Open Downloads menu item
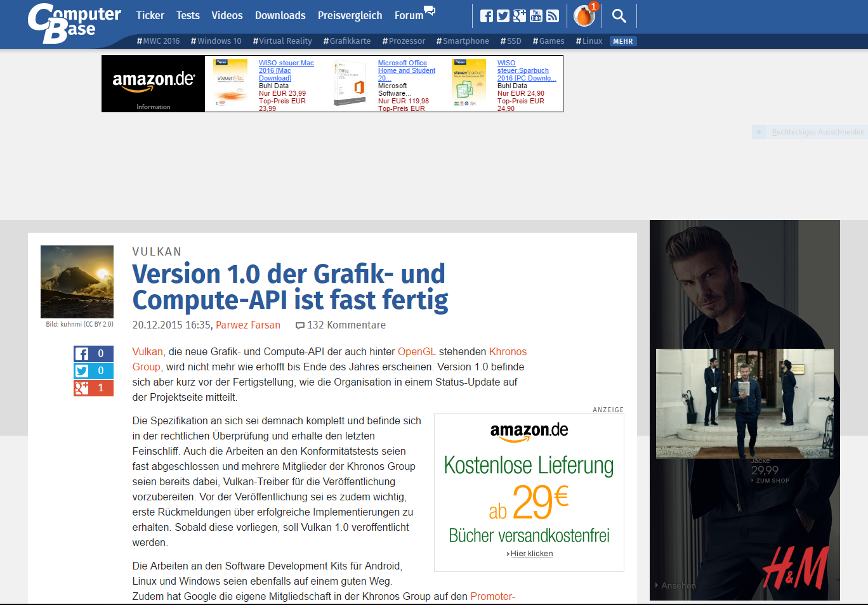This screenshot has width=868, height=605. coord(280,15)
